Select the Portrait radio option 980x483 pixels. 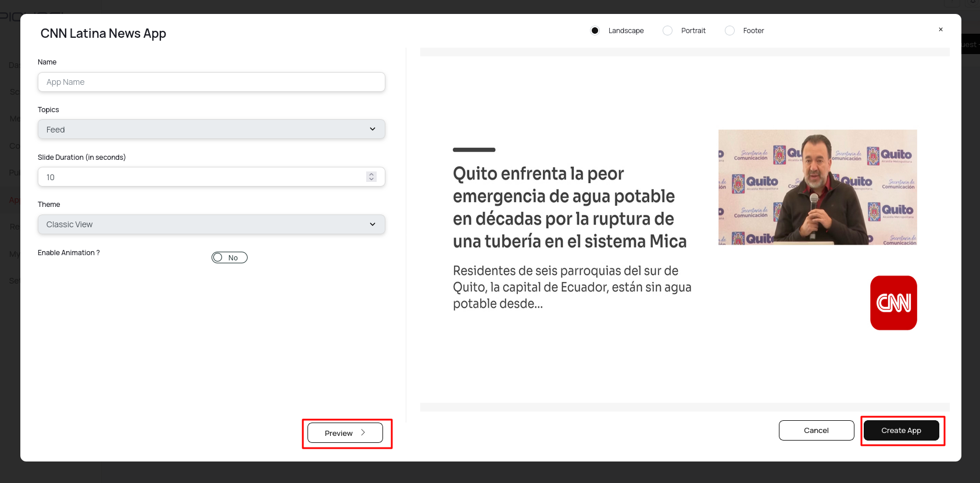[x=667, y=30]
